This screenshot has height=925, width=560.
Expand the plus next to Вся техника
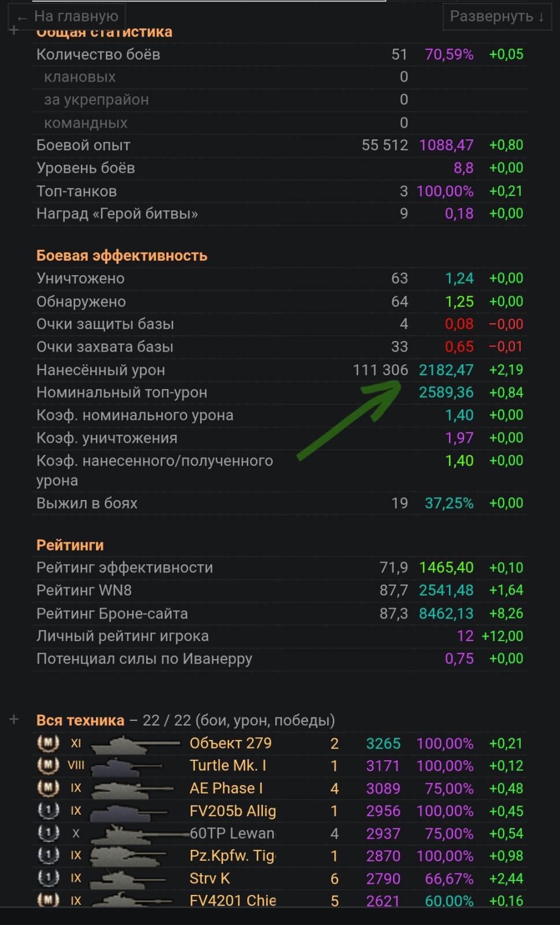(x=14, y=720)
